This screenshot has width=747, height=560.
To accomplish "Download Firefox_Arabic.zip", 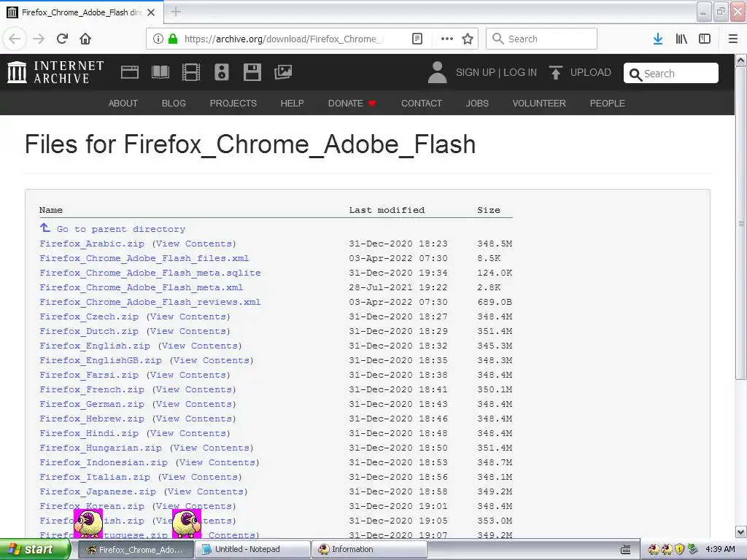I will (92, 244).
